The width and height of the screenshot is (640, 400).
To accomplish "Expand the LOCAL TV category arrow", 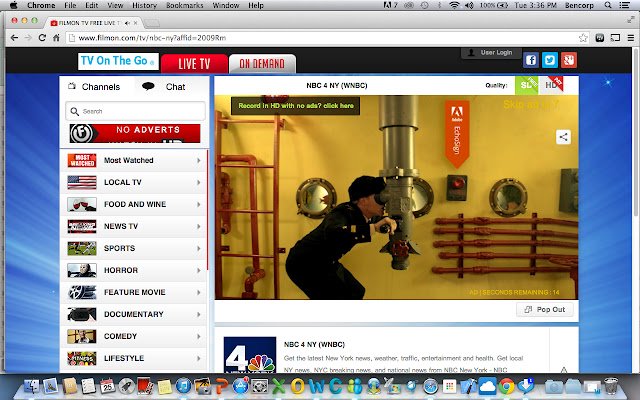I will point(199,182).
